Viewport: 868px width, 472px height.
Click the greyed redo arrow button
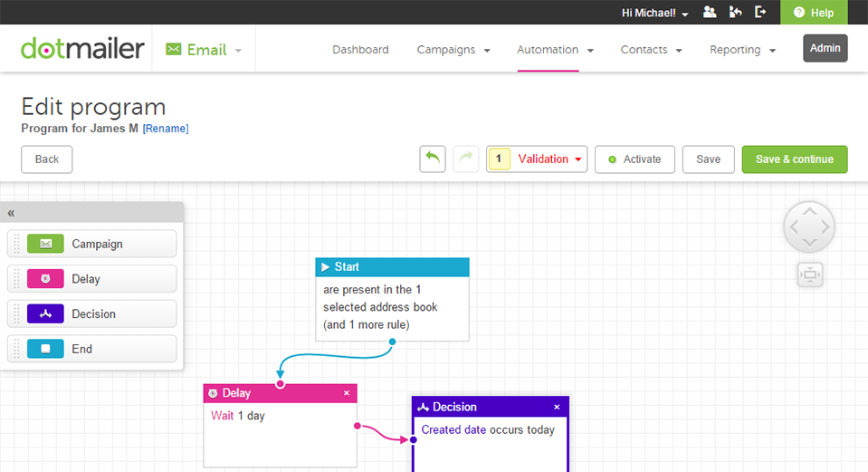pyautogui.click(x=465, y=159)
